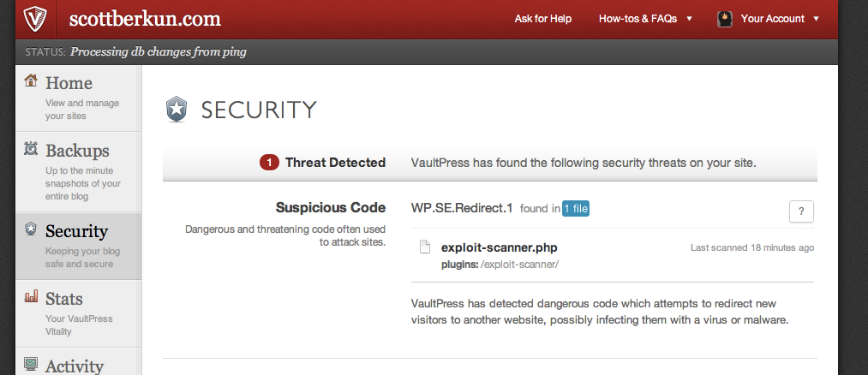This screenshot has height=375, width=868.
Task: Click the red threat count badge
Action: click(269, 163)
